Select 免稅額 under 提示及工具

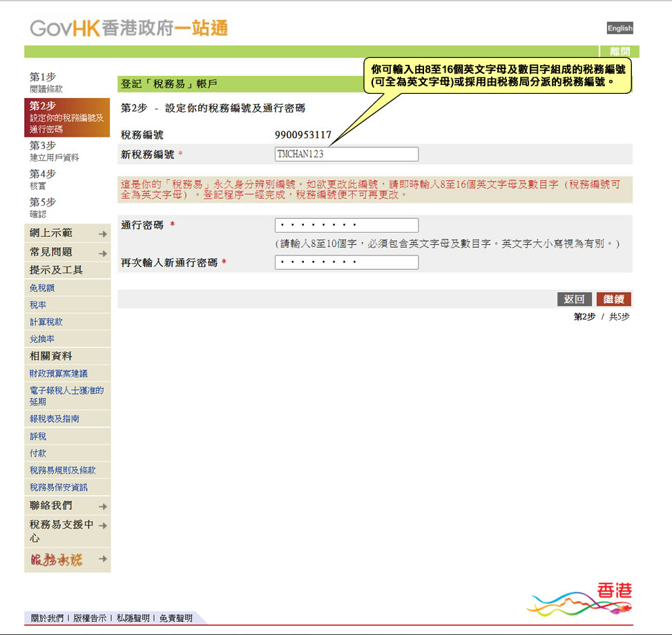(x=43, y=287)
